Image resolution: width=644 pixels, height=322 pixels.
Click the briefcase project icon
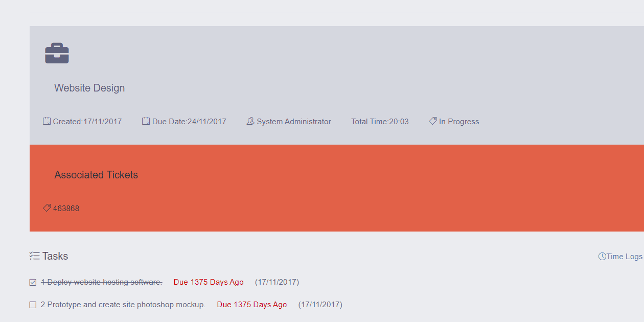[57, 53]
